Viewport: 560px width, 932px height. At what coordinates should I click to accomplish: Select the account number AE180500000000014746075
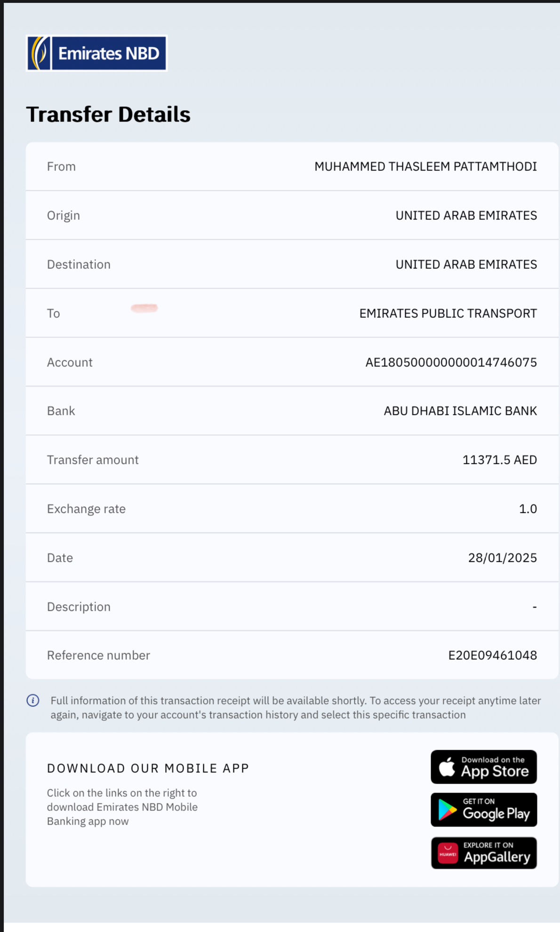451,362
